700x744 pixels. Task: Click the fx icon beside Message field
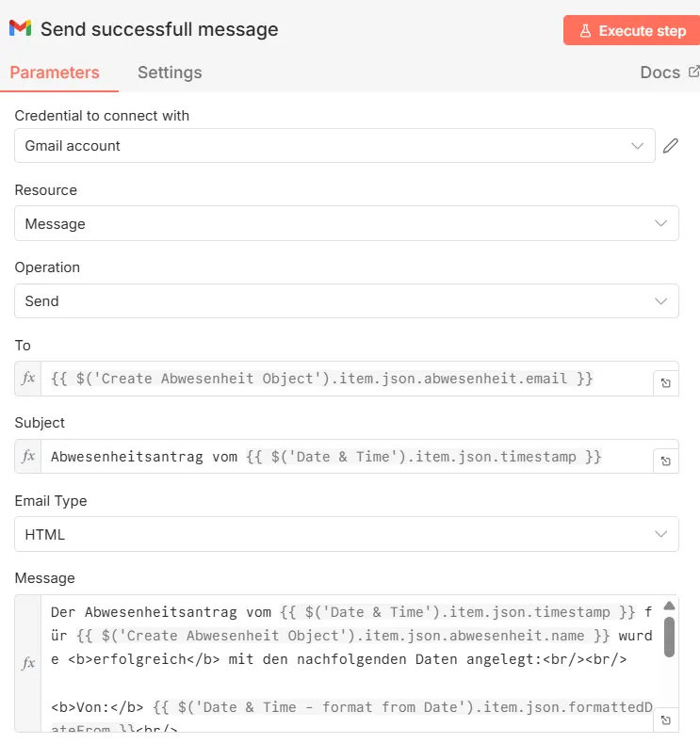pyautogui.click(x=28, y=663)
